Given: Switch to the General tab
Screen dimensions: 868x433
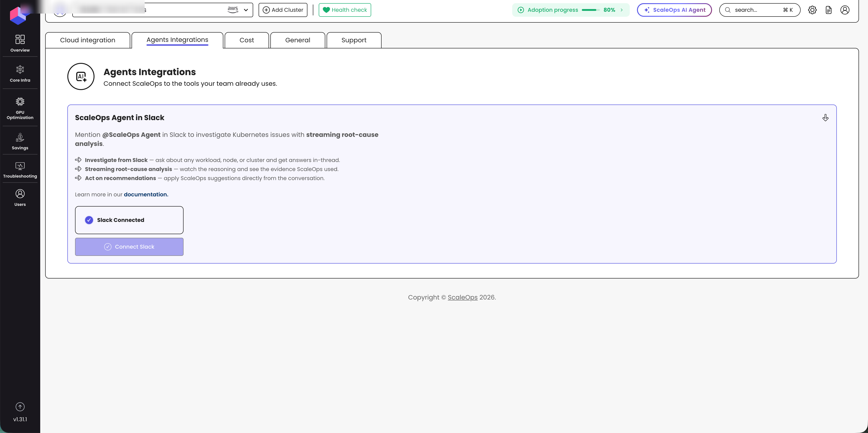Looking at the screenshot, I should coord(297,40).
